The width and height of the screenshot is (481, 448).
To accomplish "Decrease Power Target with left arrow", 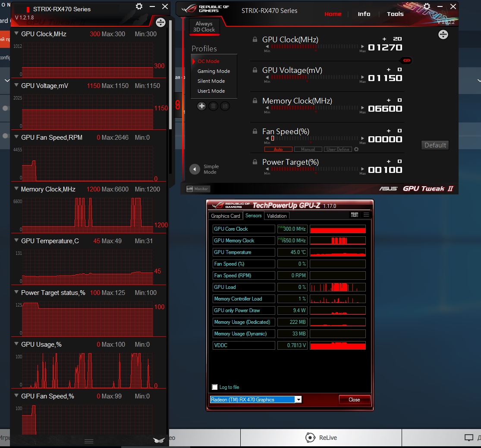I will tap(267, 169).
